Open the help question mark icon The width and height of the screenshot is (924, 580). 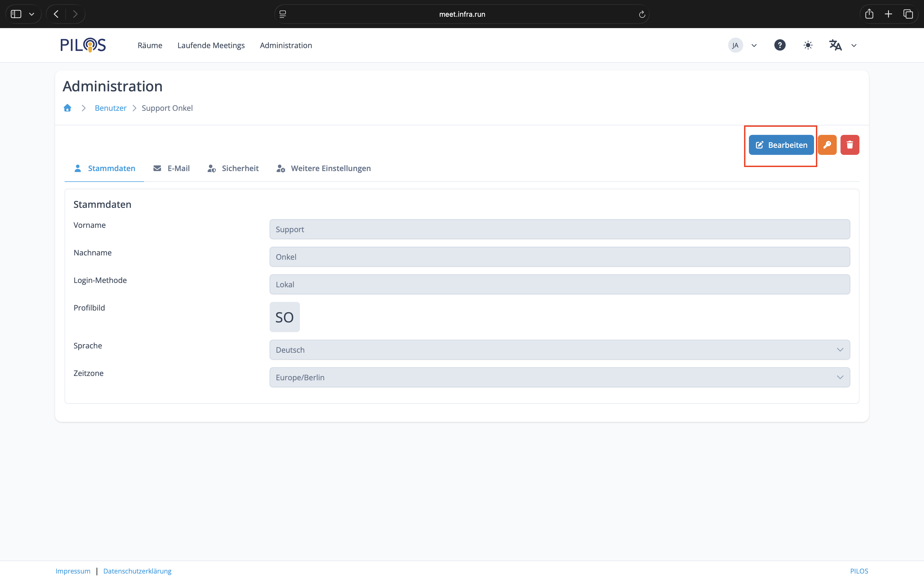click(x=779, y=45)
